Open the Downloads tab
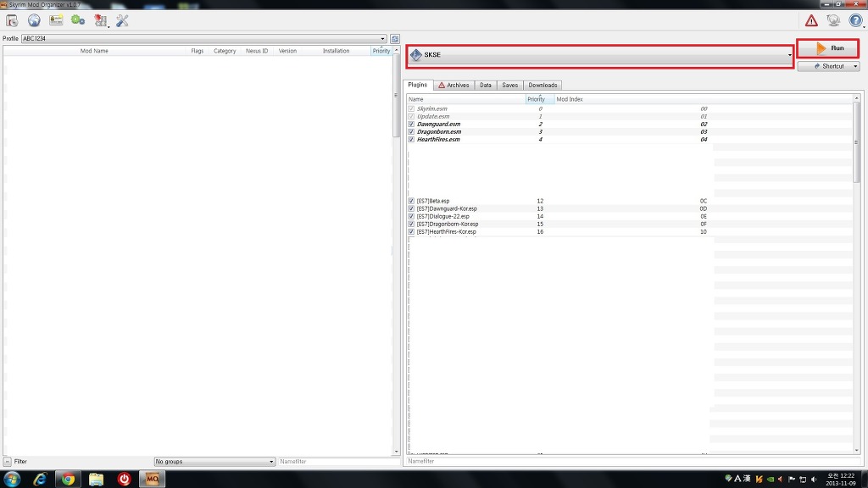The width and height of the screenshot is (868, 488). [542, 86]
